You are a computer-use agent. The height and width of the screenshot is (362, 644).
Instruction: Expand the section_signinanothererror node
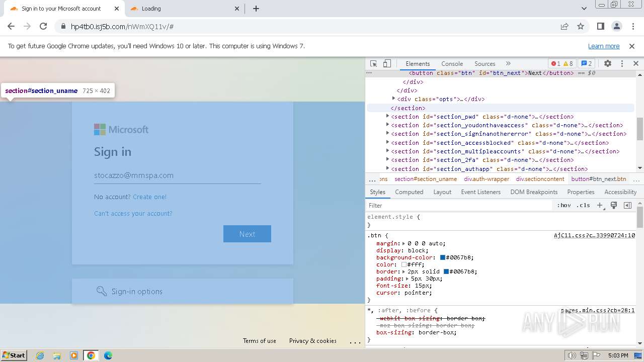[387, 133]
